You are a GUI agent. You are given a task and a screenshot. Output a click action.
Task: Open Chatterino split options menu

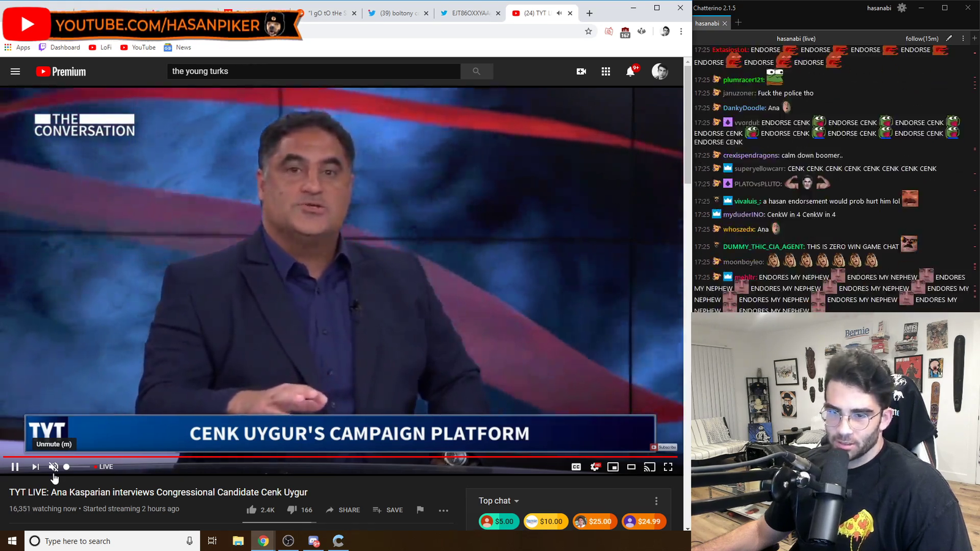coord(963,39)
